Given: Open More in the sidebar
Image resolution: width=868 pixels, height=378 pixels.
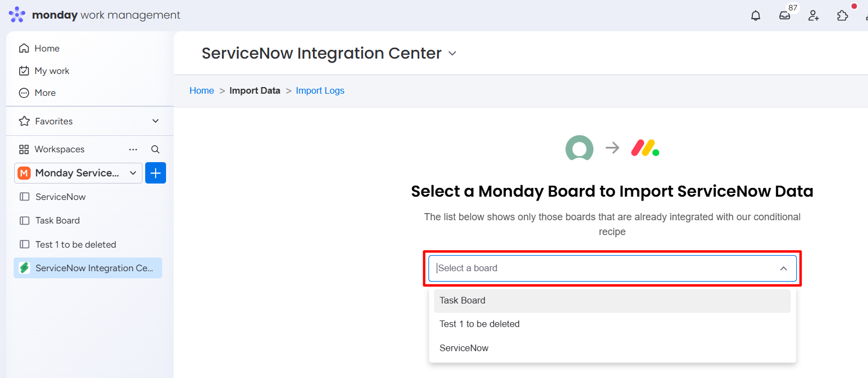Looking at the screenshot, I should pyautogui.click(x=45, y=93).
